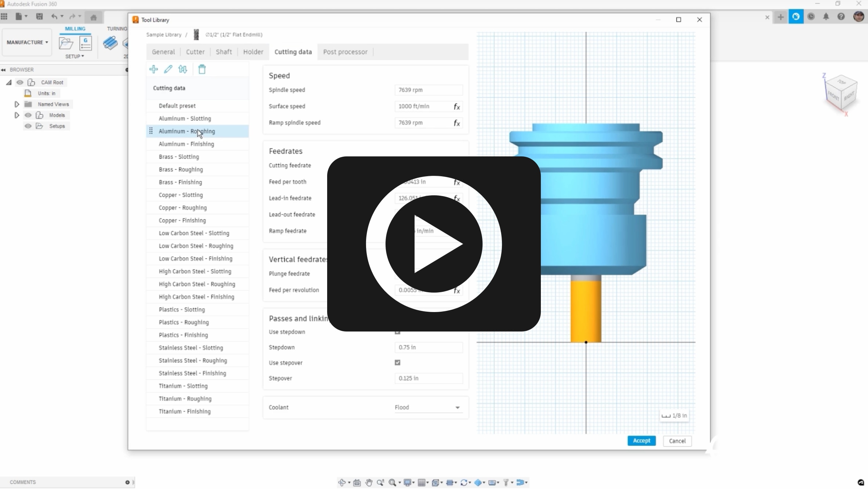Image resolution: width=868 pixels, height=489 pixels.
Task: Switch to the Post processor tab
Action: (345, 52)
